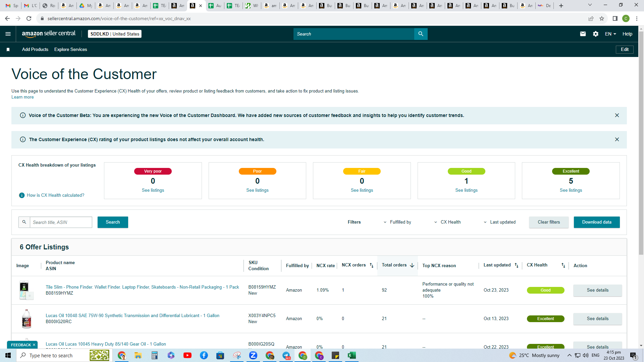Open the Chrome three-dot menu
This screenshot has height=362, width=644.
(x=637, y=18)
